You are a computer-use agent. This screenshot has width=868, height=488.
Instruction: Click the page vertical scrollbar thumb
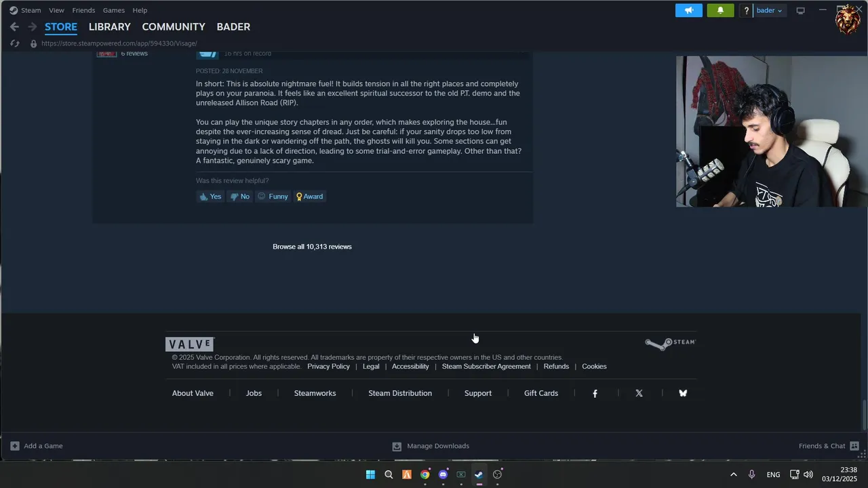pyautogui.click(x=864, y=414)
